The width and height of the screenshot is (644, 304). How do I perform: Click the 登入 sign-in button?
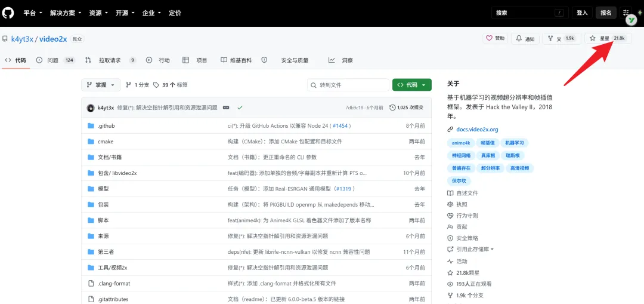(582, 13)
